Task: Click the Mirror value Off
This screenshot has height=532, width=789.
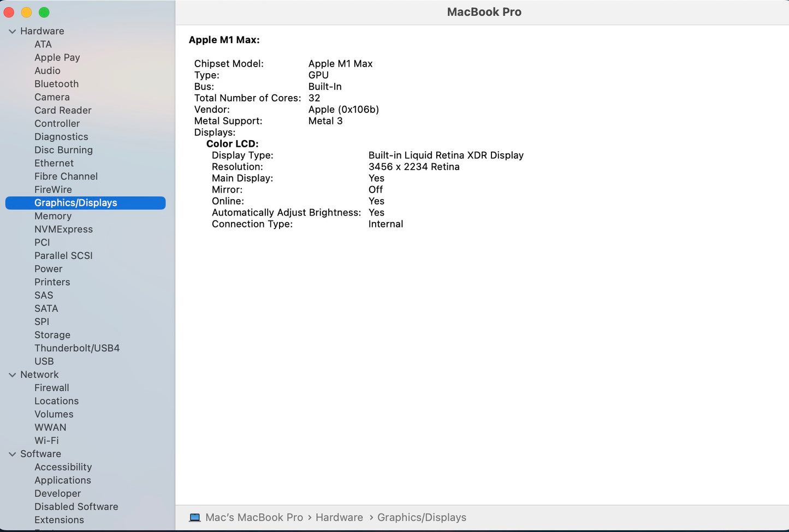Action: (x=376, y=190)
